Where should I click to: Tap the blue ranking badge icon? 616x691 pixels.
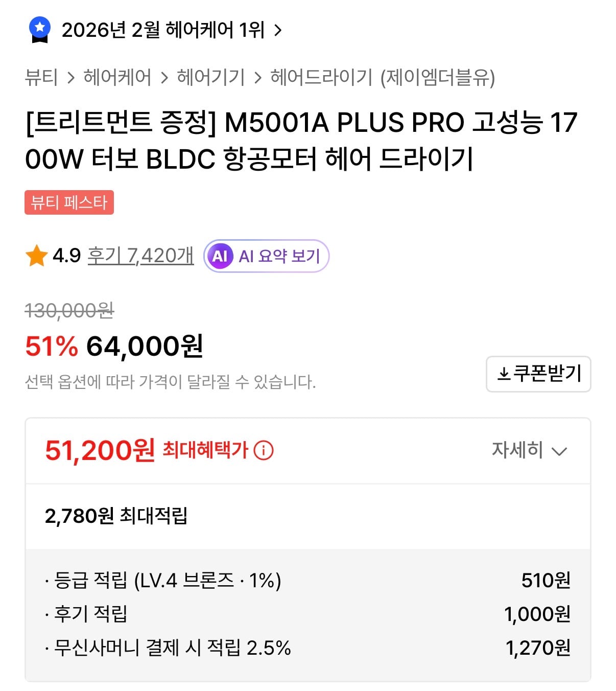[40, 30]
